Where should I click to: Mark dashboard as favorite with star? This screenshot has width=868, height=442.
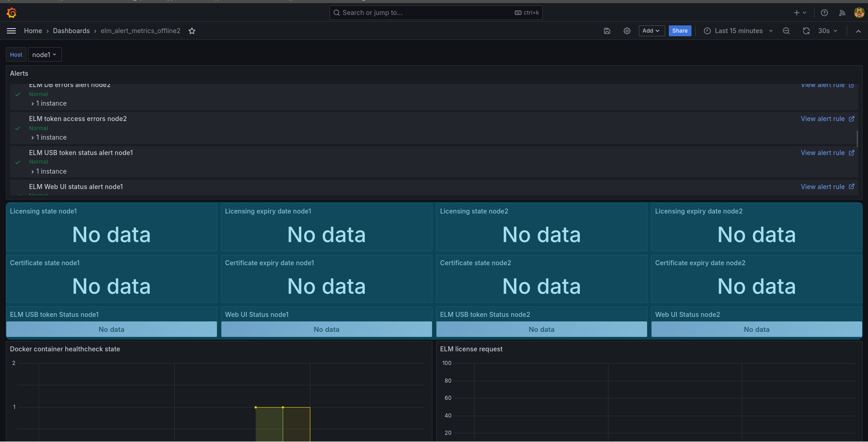pos(192,31)
